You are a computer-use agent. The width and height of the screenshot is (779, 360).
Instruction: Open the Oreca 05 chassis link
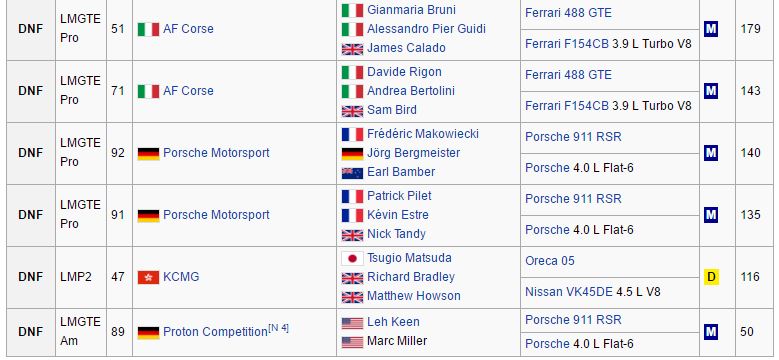tap(549, 261)
